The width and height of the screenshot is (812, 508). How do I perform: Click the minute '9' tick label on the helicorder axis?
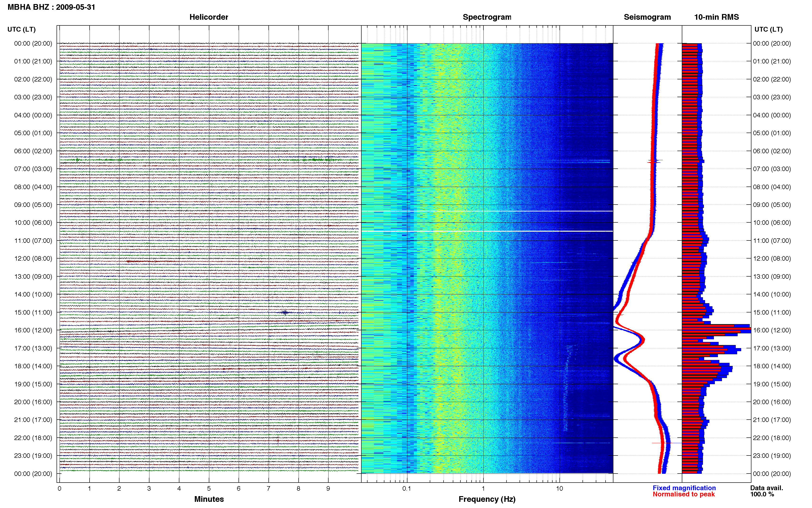click(328, 489)
